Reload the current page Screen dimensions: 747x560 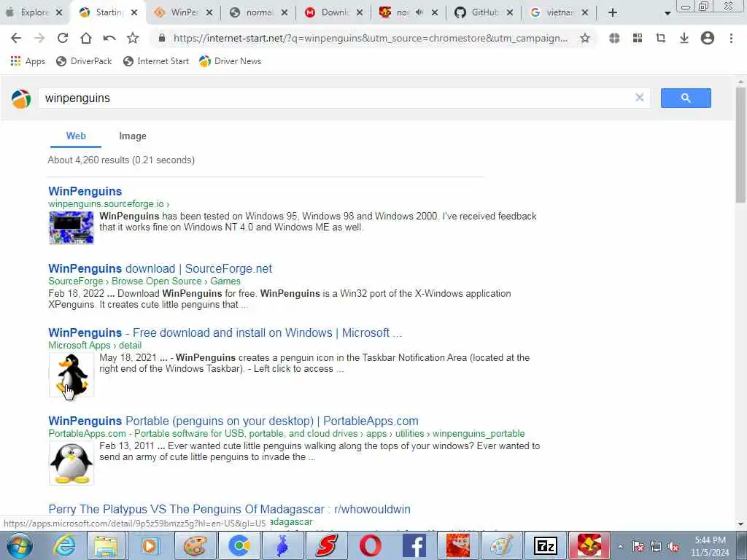tap(63, 38)
